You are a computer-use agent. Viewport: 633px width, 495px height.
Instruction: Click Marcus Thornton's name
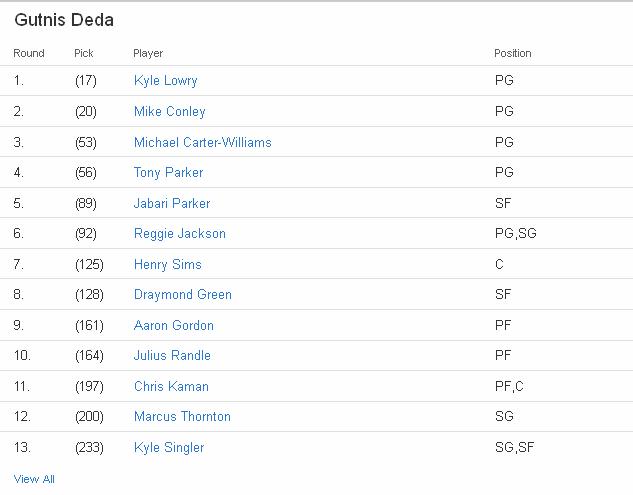click(x=182, y=417)
